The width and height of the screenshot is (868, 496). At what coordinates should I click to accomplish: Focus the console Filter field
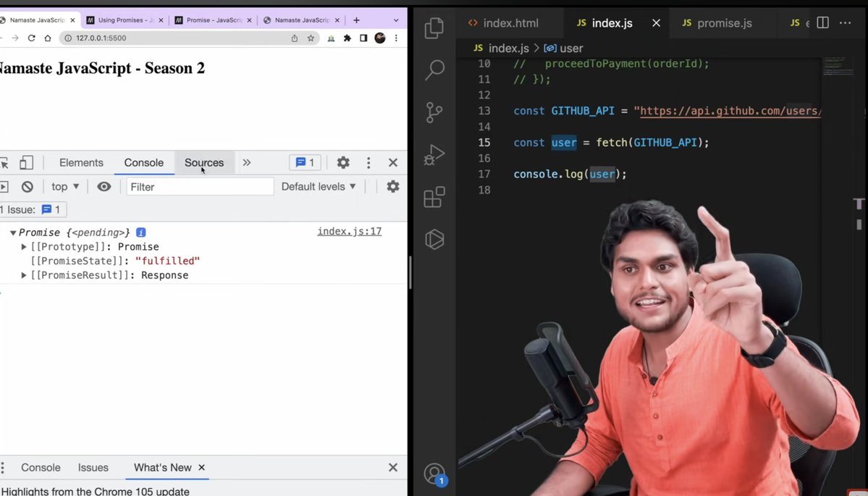coord(200,187)
